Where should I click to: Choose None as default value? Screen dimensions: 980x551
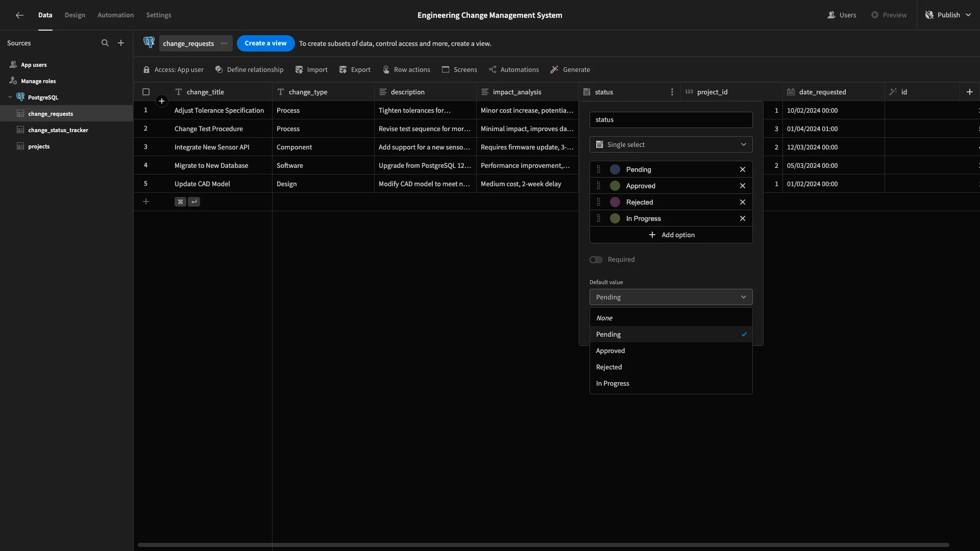[x=671, y=318]
